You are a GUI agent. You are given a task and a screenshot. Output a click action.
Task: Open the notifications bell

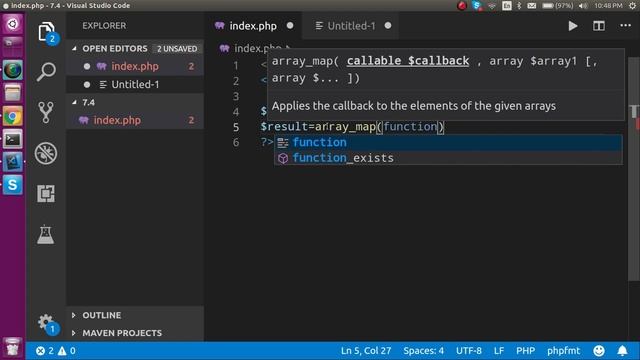click(622, 351)
